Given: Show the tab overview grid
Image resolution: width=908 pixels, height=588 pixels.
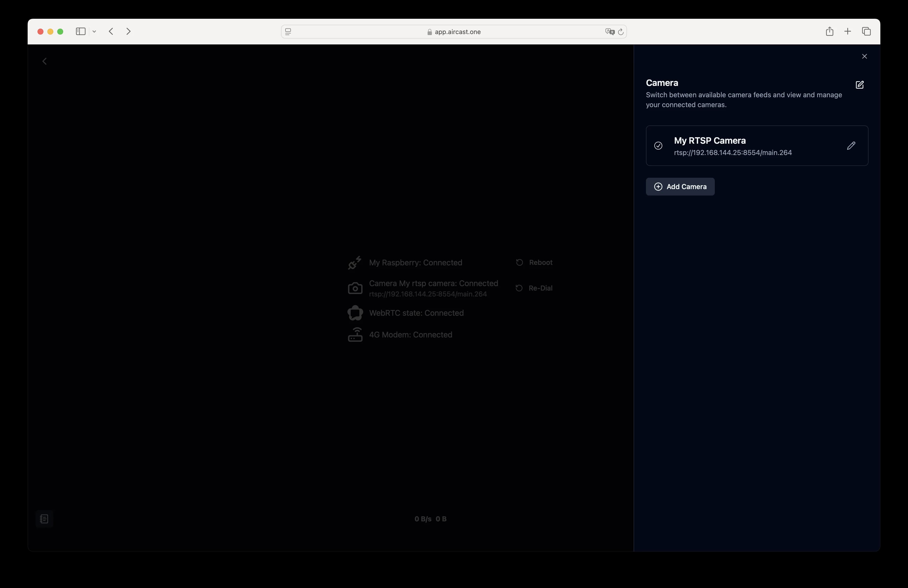Looking at the screenshot, I should pyautogui.click(x=866, y=31).
